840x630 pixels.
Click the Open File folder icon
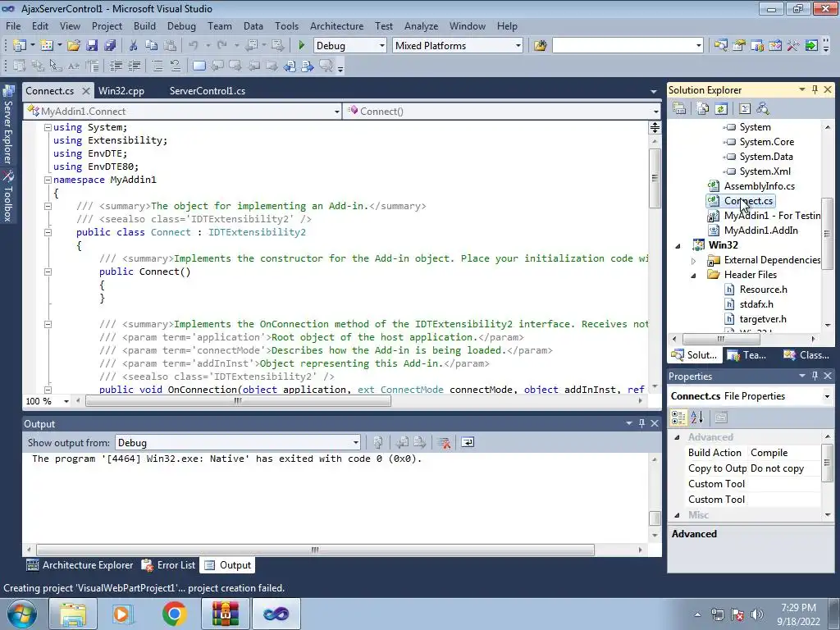click(73, 46)
